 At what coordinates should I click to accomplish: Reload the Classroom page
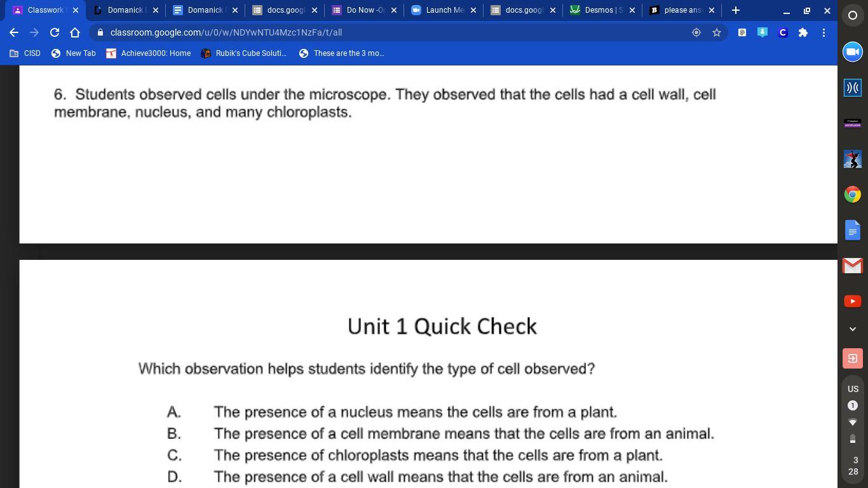pos(55,32)
